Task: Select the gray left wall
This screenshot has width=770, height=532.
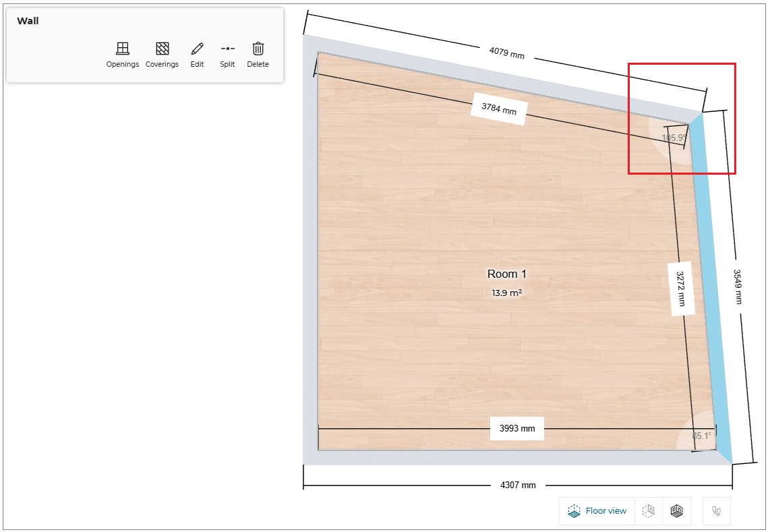Action: [x=310, y=256]
